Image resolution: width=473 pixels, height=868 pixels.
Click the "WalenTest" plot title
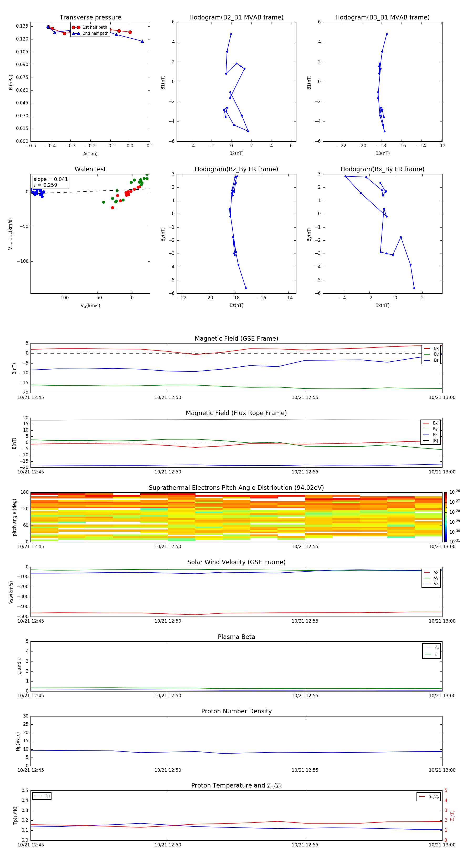coord(90,169)
